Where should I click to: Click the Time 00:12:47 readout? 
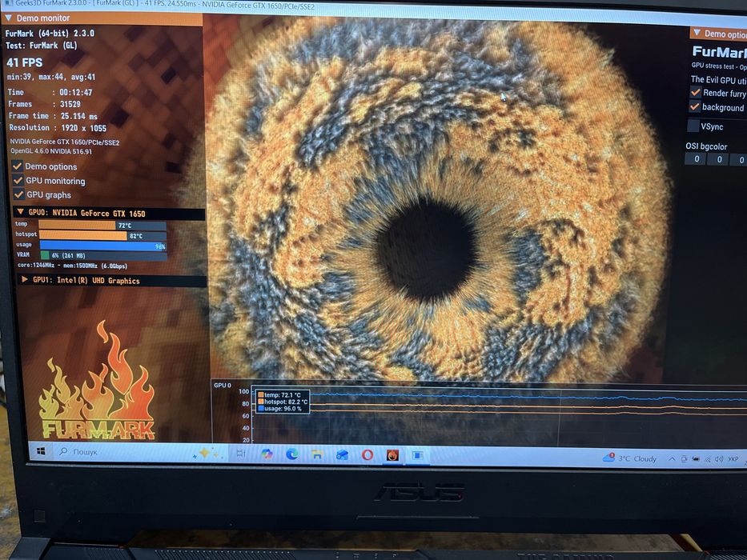[x=50, y=92]
